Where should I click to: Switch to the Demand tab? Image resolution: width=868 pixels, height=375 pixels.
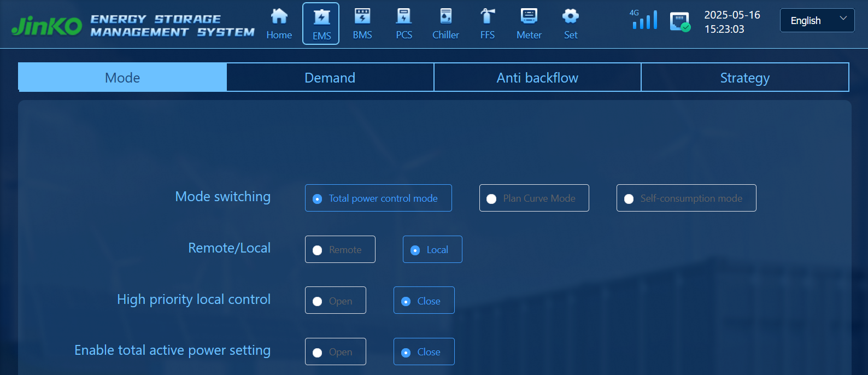[330, 78]
